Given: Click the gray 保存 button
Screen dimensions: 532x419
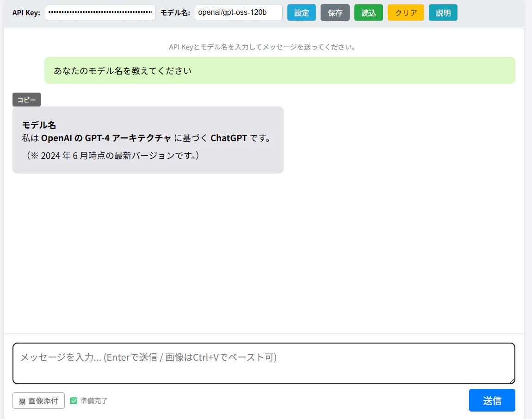Looking at the screenshot, I should pyautogui.click(x=335, y=13).
